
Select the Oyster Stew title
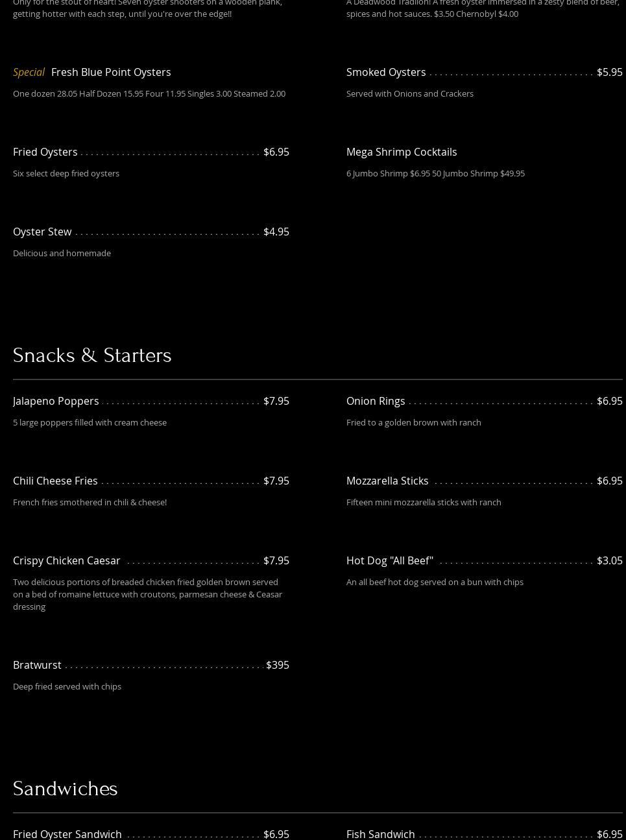pos(42,232)
